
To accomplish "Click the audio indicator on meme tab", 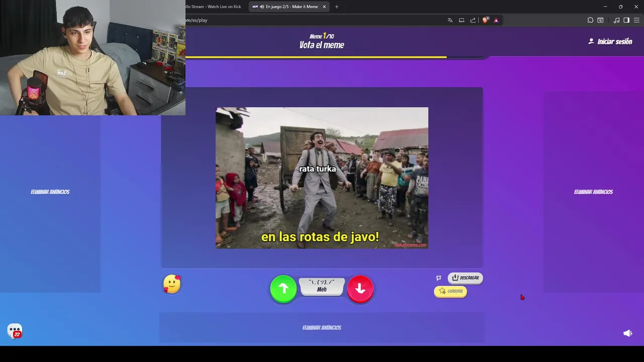I will [x=262, y=7].
